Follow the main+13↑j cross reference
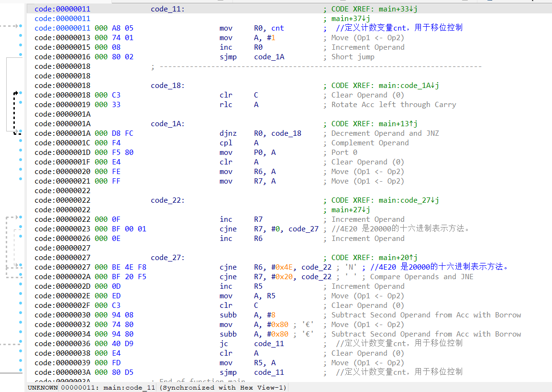This screenshot has width=552, height=392. pyautogui.click(x=398, y=124)
